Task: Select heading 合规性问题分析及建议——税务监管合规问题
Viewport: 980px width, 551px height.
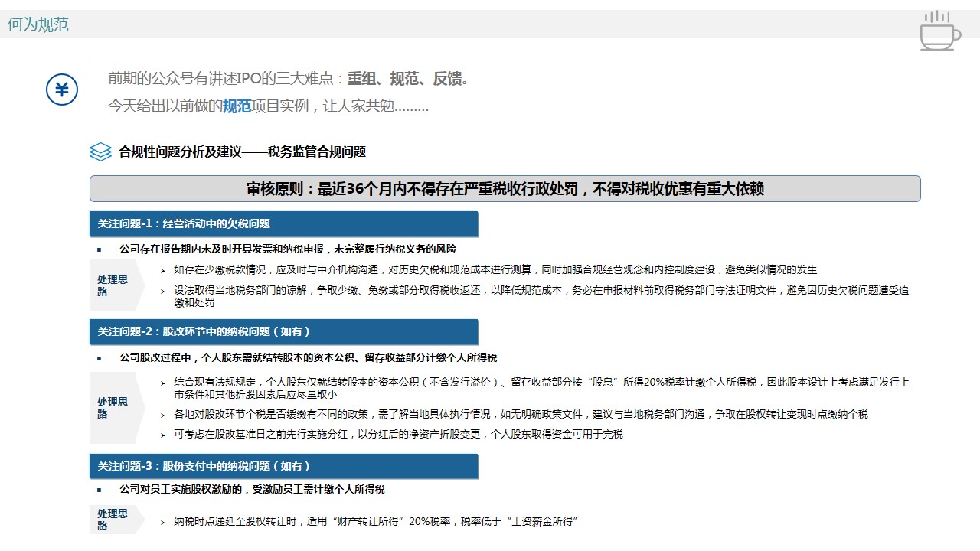Action: pyautogui.click(x=243, y=152)
